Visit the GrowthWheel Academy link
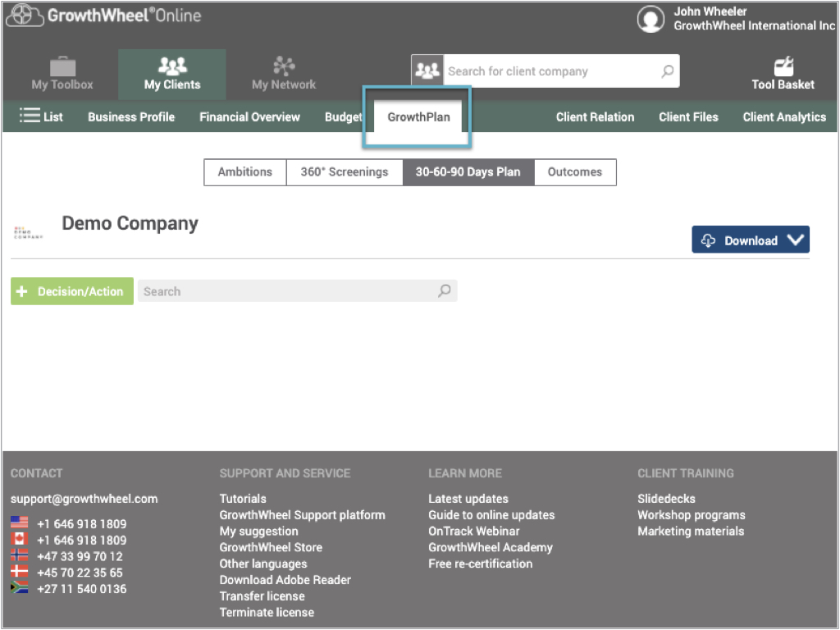This screenshot has width=840, height=630. tap(491, 547)
